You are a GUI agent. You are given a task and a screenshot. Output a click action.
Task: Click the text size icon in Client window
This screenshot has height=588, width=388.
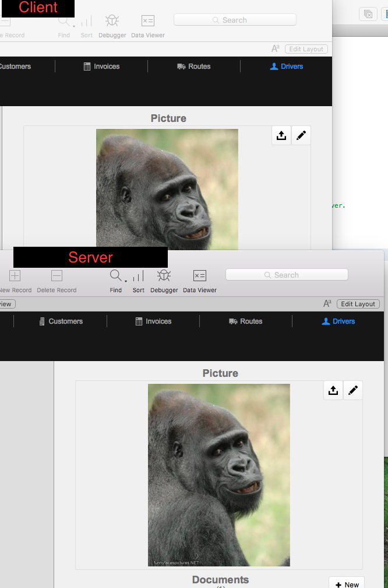[x=275, y=49]
